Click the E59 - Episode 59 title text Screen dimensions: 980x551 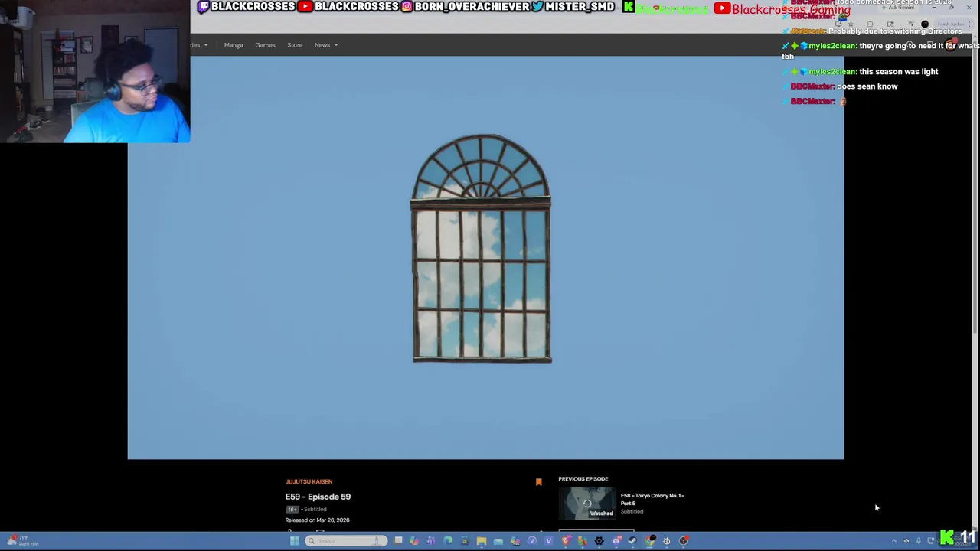tap(318, 497)
